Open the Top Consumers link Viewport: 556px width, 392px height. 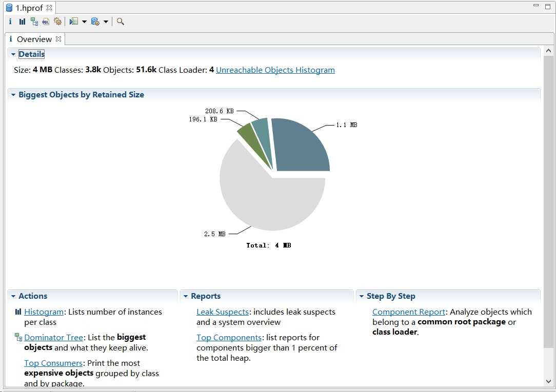(x=53, y=363)
